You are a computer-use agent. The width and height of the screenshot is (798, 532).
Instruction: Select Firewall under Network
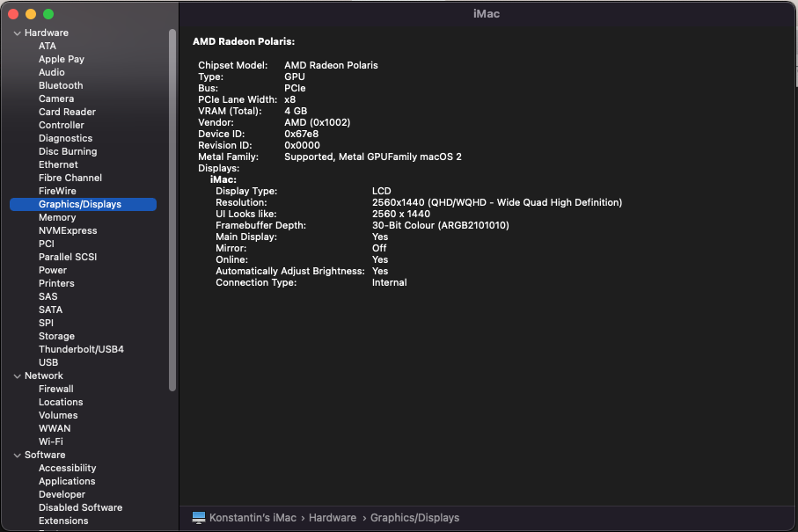[56, 390]
